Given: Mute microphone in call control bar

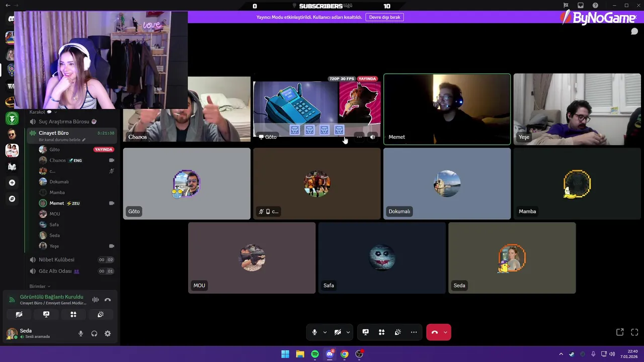Looking at the screenshot, I should [x=314, y=332].
